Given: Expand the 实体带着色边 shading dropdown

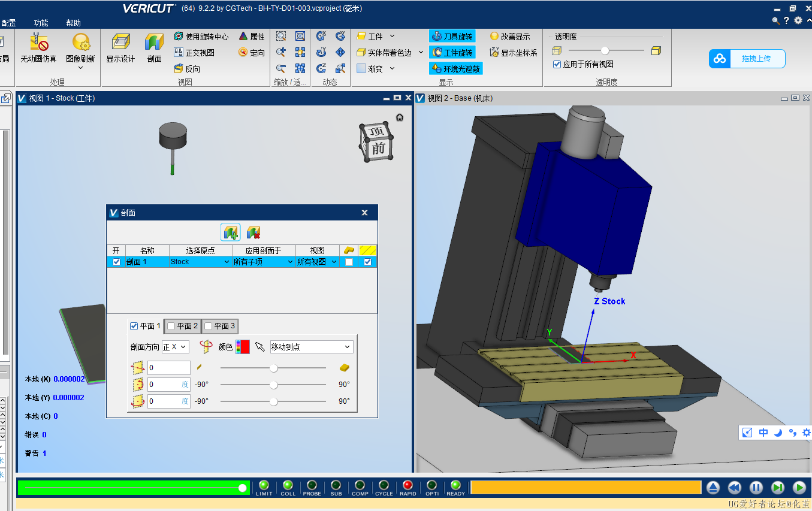Looking at the screenshot, I should 421,53.
